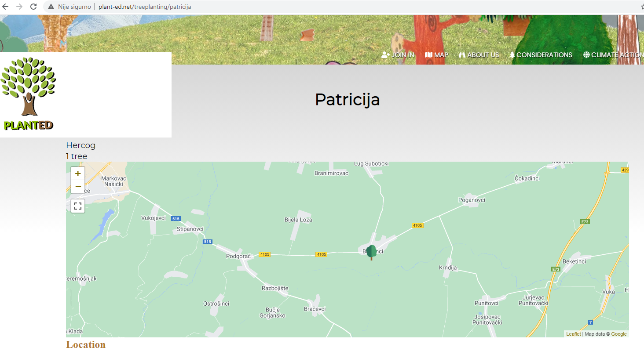Click Čokadinci on the map

click(x=527, y=178)
